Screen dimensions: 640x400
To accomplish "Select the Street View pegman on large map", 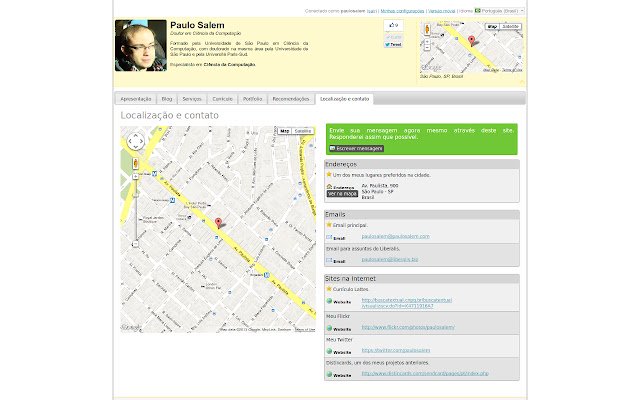I will coord(136,164).
